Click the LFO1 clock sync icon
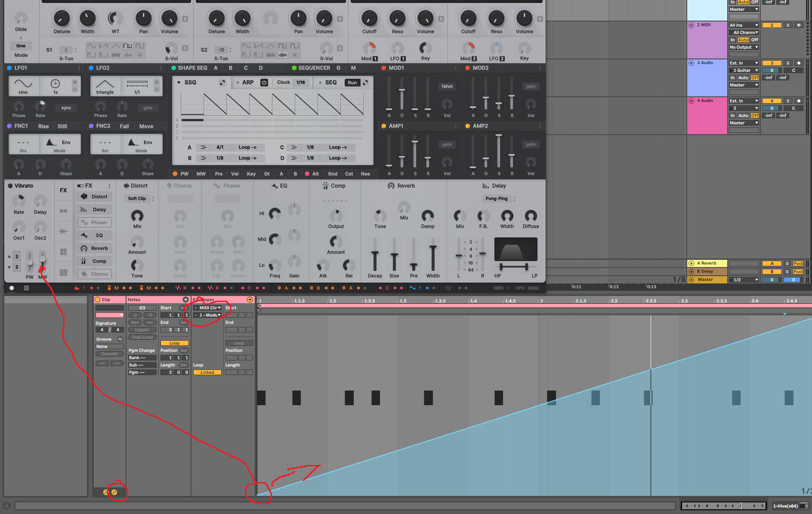 click(x=55, y=83)
